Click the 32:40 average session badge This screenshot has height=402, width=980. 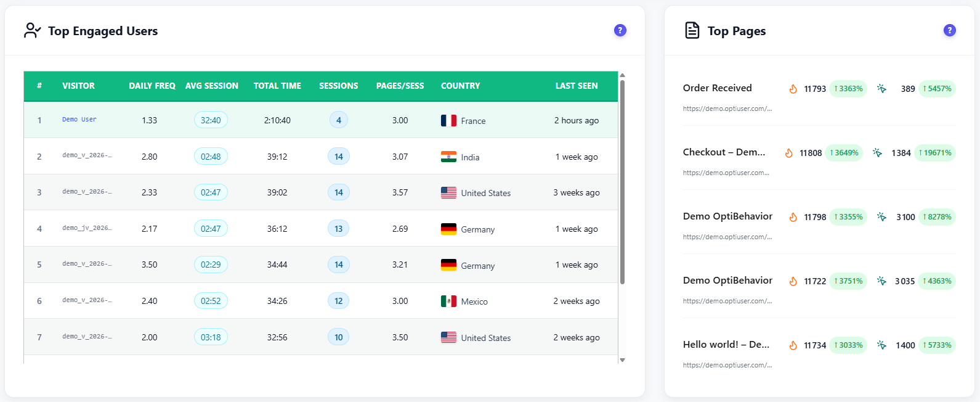coord(211,120)
